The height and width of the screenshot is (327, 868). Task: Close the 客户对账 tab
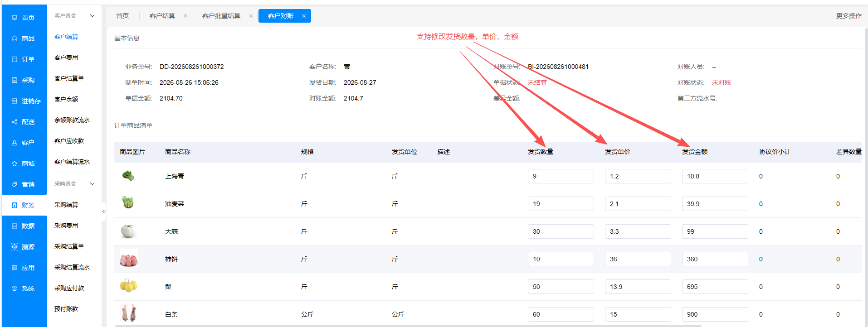click(304, 16)
